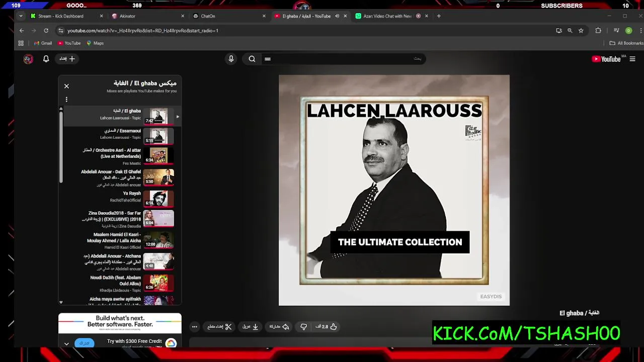Like the video with the thumbs-up button

326,327
